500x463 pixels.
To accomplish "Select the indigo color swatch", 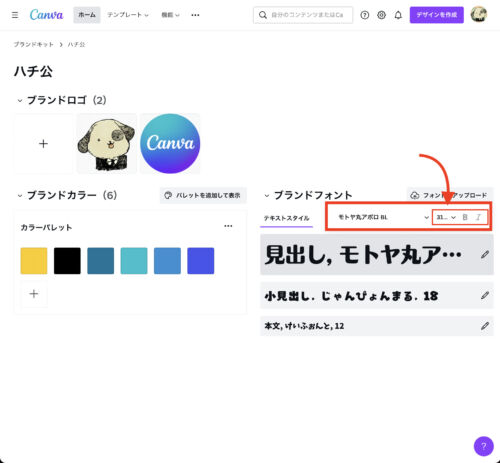I will click(200, 261).
